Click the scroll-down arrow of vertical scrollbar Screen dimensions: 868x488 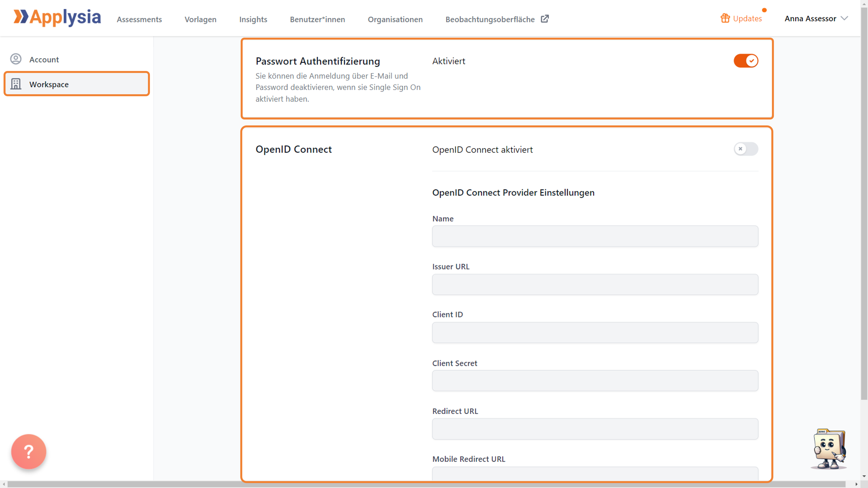pyautogui.click(x=864, y=477)
